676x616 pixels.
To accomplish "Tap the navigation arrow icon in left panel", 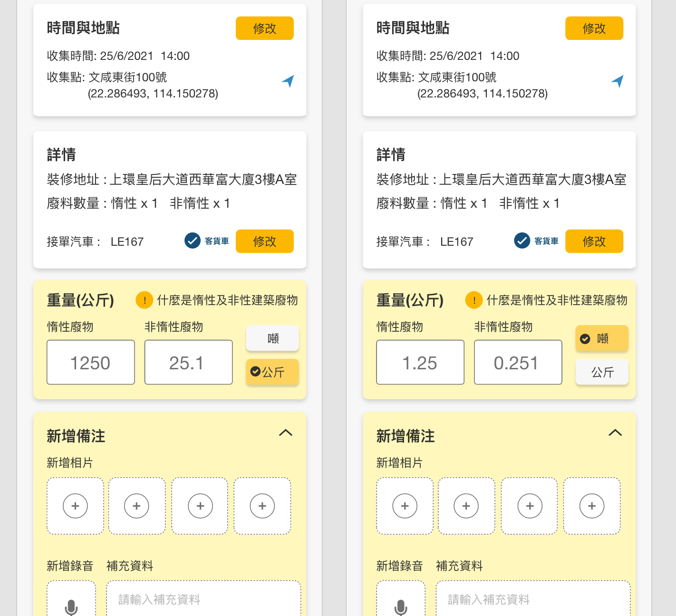I will 288,81.
